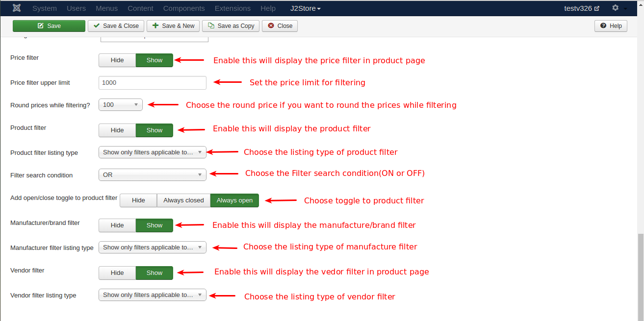Open testv326 site preview link
The height and width of the screenshot is (321, 644).
tap(582, 8)
